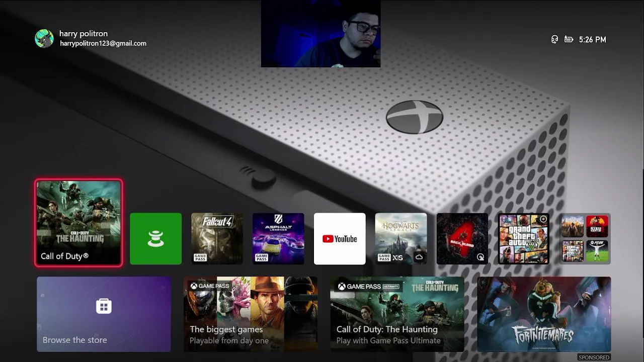This screenshot has height=362, width=644.
Task: Open the Call of Duty game tile
Action: 78,223
